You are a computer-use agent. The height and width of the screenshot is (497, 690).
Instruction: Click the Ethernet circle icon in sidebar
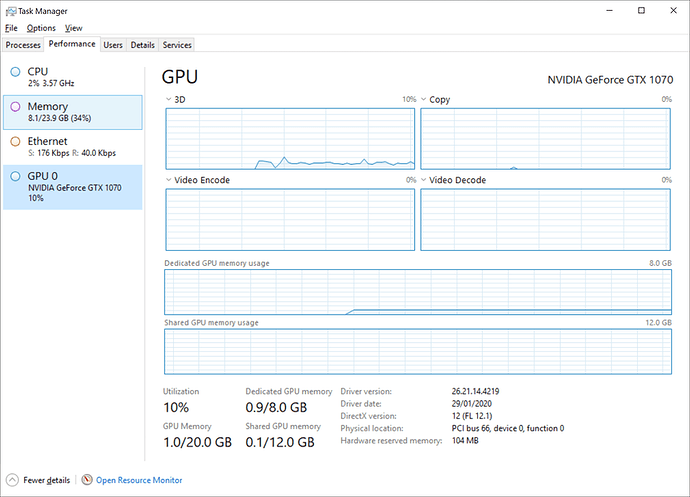coord(15,142)
